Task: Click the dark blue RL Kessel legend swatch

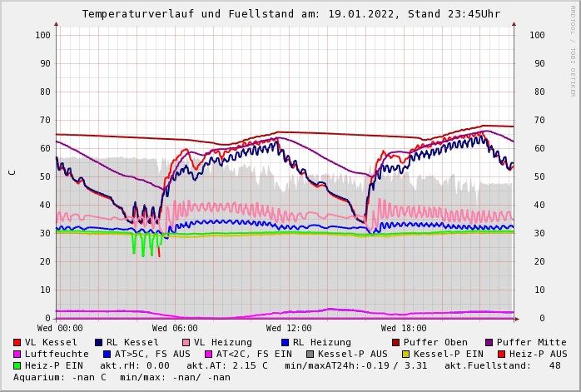Action: click(x=98, y=343)
